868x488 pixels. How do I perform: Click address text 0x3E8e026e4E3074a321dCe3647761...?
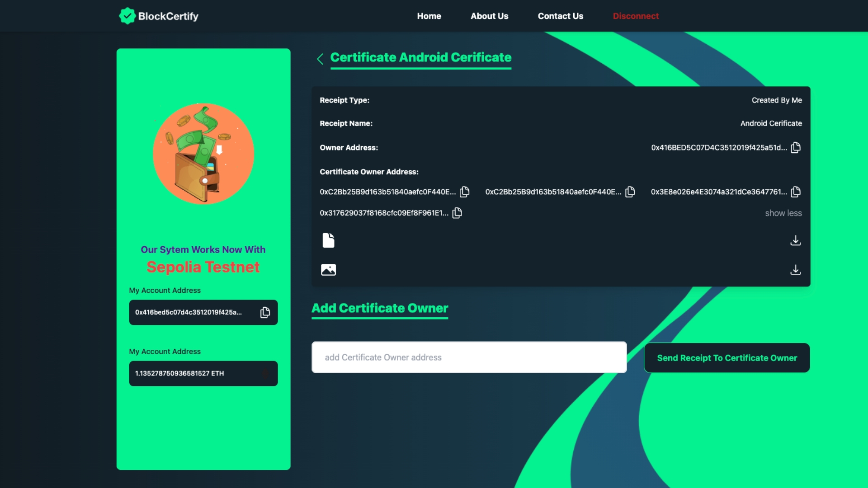[x=719, y=192]
